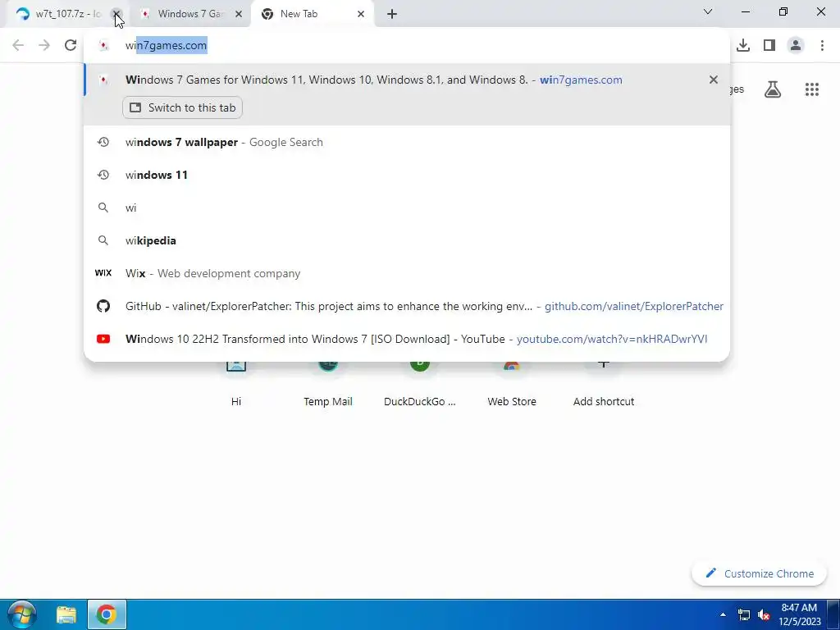Viewport: 840px width, 630px height.
Task: Open Chrome's three-dot menu
Action: click(x=822, y=45)
